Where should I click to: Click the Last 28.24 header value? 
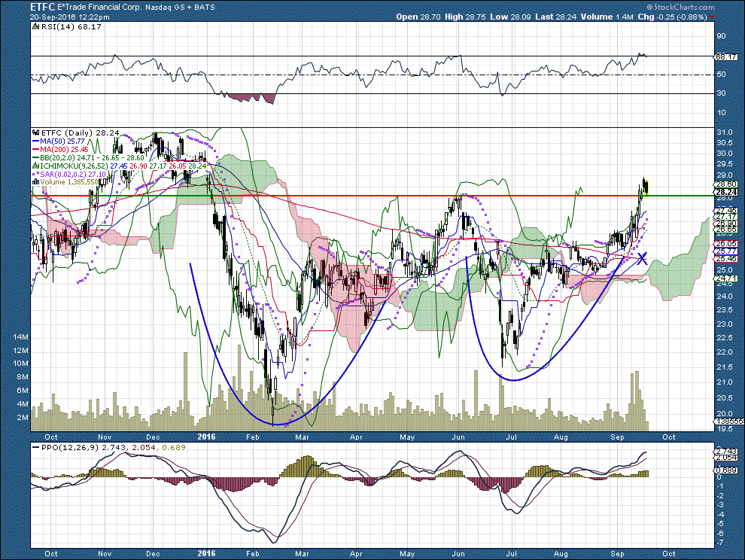[x=555, y=17]
